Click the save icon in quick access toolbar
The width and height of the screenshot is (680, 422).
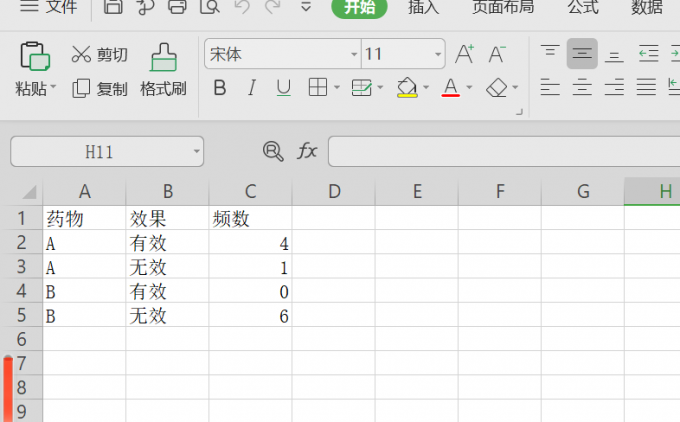point(113,6)
